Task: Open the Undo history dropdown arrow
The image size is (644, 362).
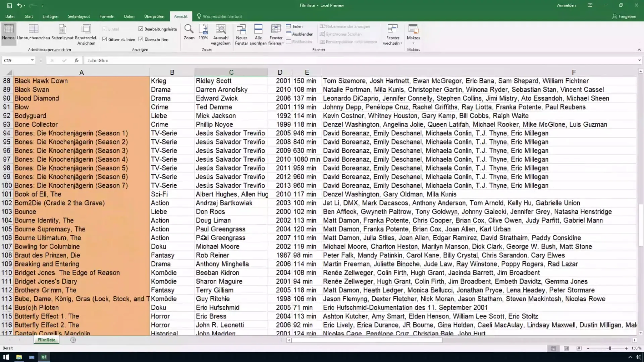Action: click(24, 6)
